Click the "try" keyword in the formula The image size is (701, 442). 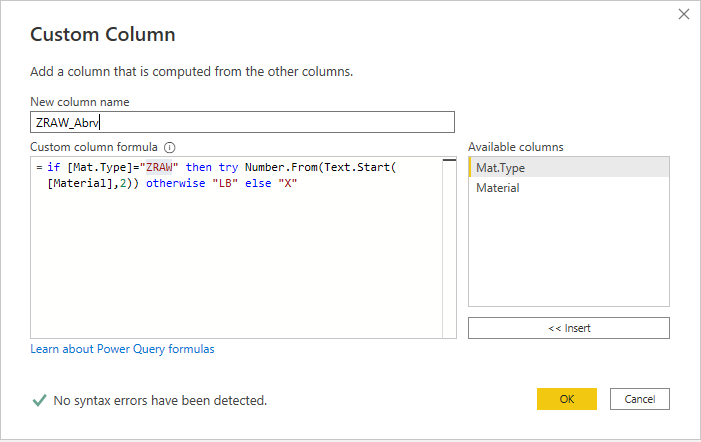point(228,168)
